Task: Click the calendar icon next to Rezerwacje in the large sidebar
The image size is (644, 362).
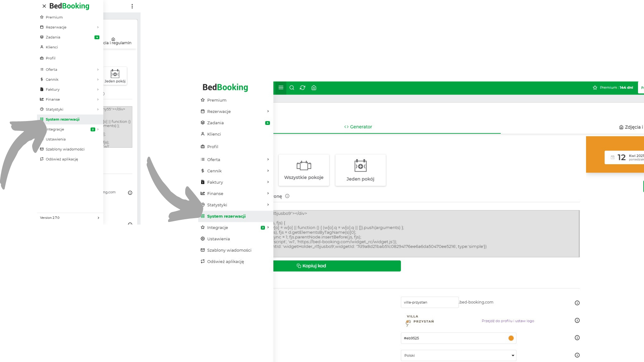Action: click(x=203, y=111)
